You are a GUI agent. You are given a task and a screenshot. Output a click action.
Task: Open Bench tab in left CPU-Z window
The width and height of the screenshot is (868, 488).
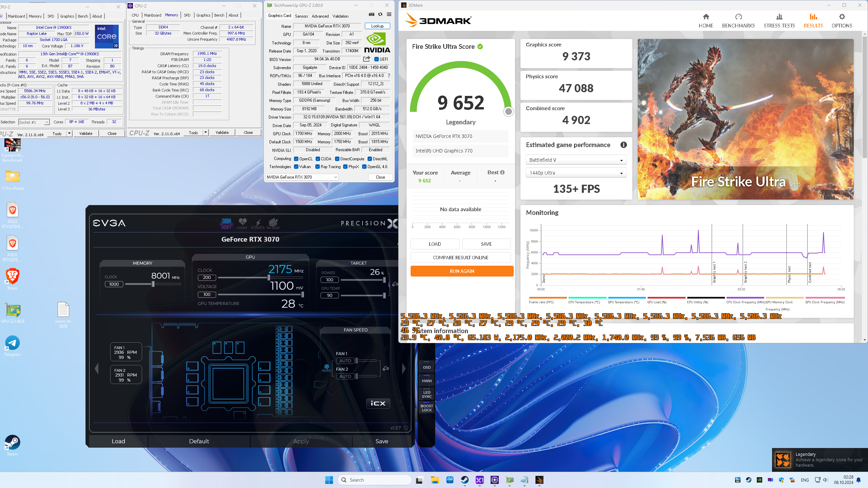(83, 16)
